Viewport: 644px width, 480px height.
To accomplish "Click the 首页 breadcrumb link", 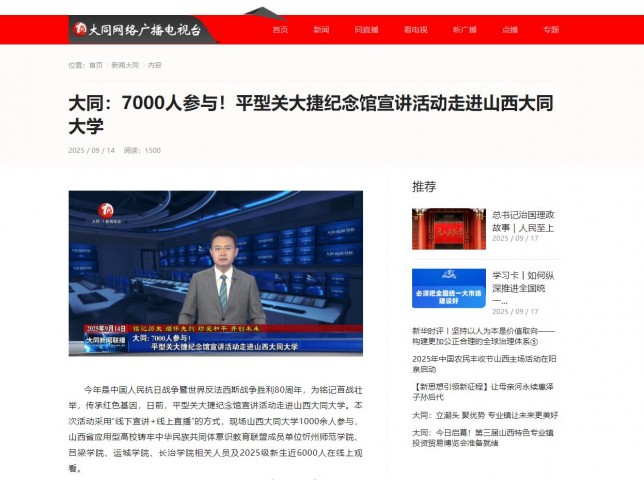I will pyautogui.click(x=95, y=65).
